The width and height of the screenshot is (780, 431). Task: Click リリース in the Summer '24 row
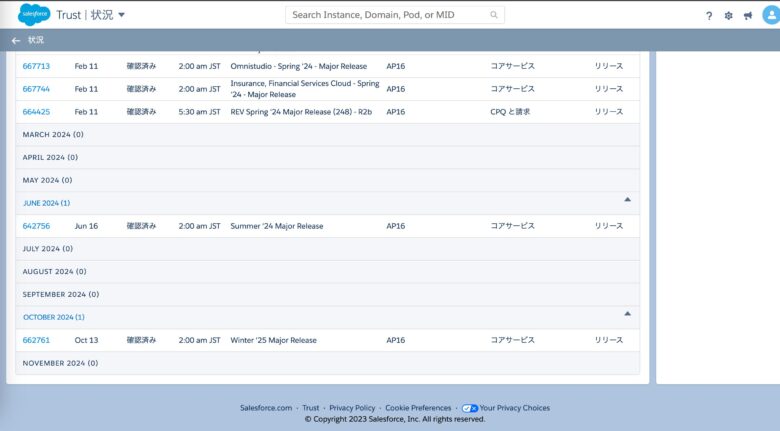609,226
